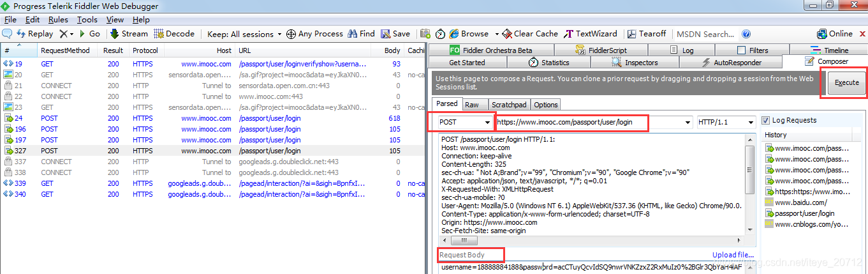Viewport: 868px width, 274px height.
Task: Switch to the Inspectors tab
Action: pos(635,63)
